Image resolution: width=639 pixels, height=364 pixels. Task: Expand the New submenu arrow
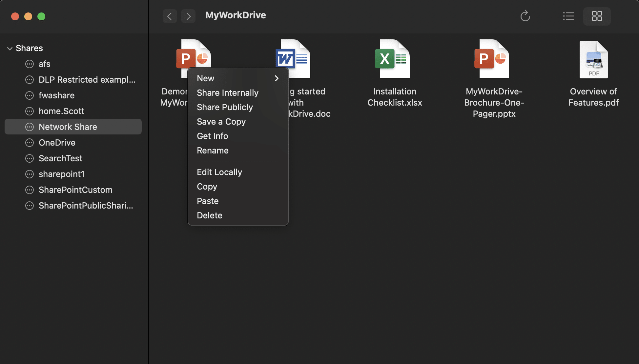277,78
